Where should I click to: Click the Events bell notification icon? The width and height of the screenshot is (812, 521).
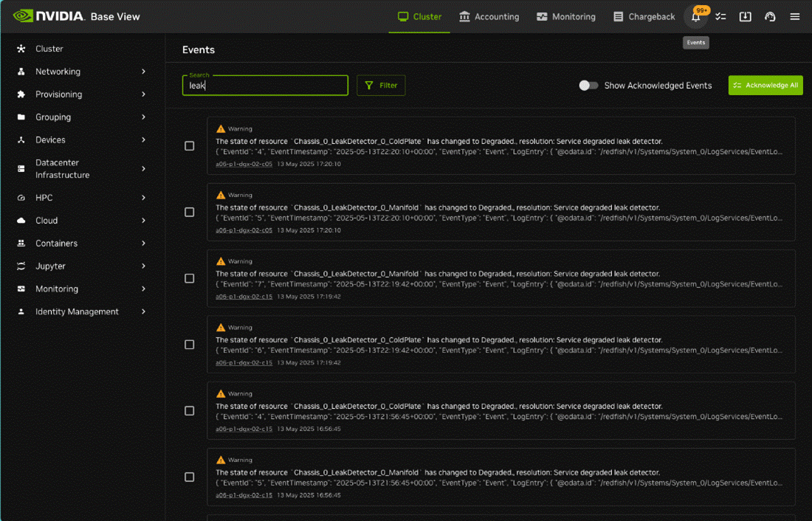click(x=695, y=17)
